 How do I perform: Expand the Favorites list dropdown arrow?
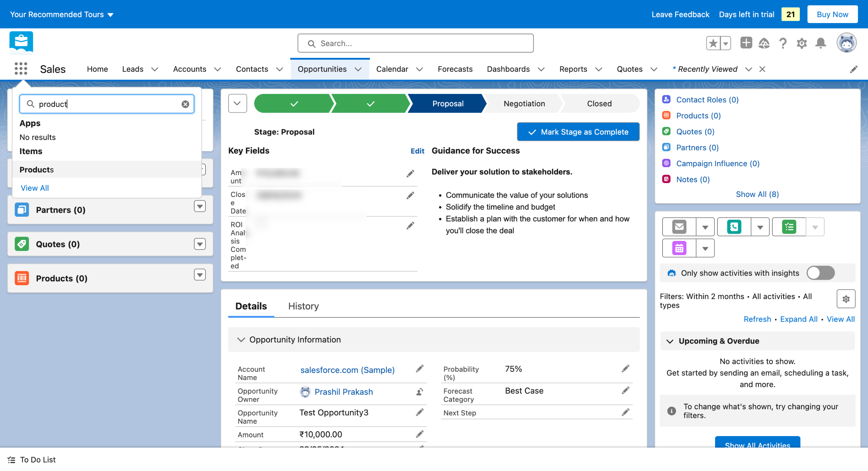(x=726, y=43)
